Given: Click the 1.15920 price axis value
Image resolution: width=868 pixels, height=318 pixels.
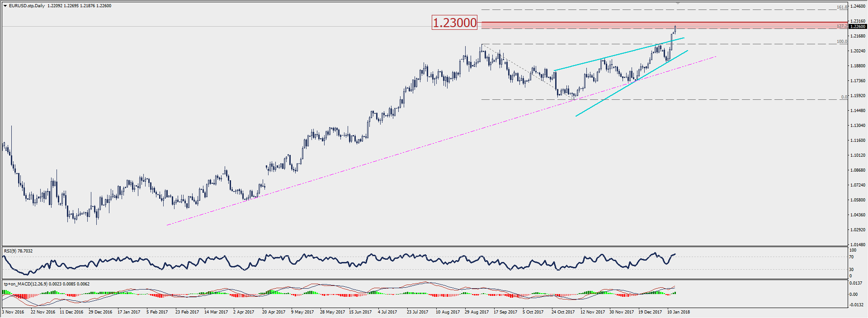Looking at the screenshot, I should pyautogui.click(x=858, y=96).
